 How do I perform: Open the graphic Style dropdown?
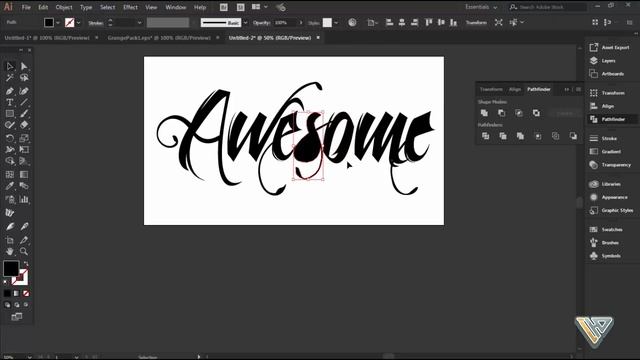click(336, 23)
